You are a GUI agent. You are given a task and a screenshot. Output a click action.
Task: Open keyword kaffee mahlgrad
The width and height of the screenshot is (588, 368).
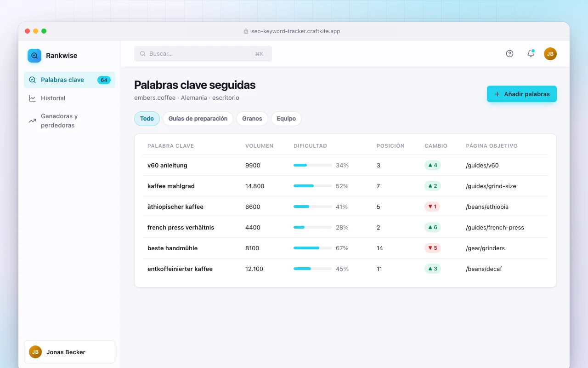171,186
